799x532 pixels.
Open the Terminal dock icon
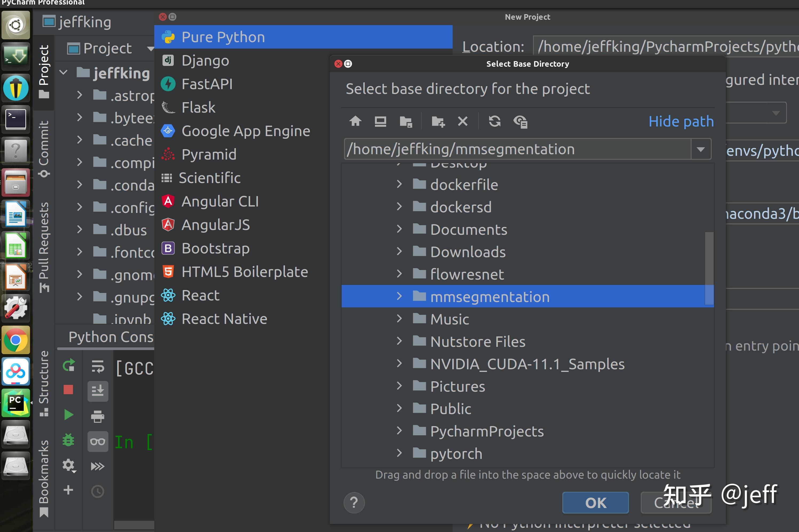15,119
